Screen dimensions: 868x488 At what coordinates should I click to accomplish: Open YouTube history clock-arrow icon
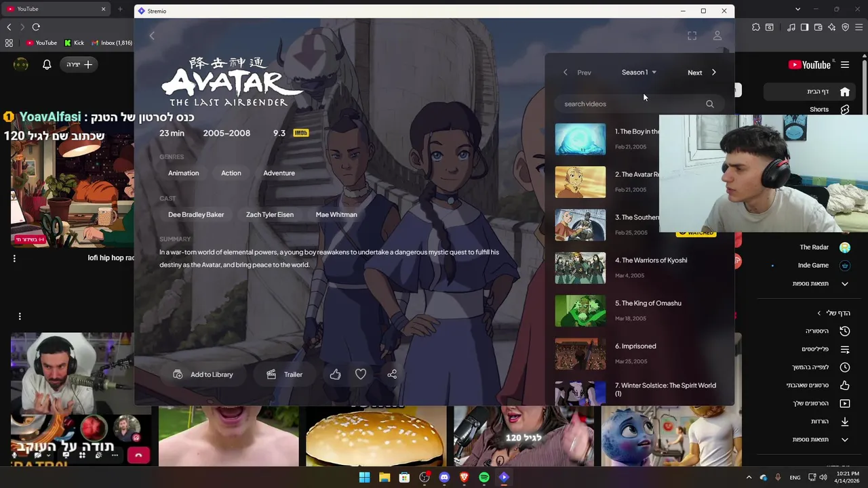tap(845, 331)
